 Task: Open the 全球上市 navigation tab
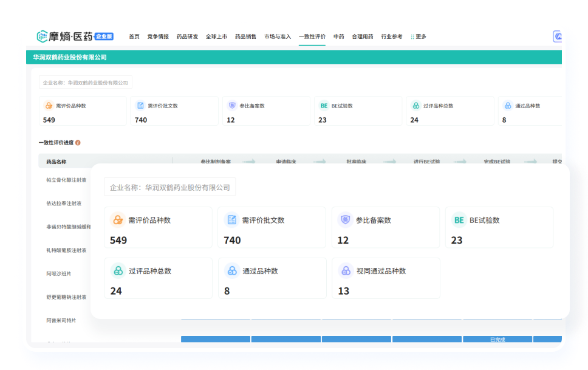pos(216,36)
